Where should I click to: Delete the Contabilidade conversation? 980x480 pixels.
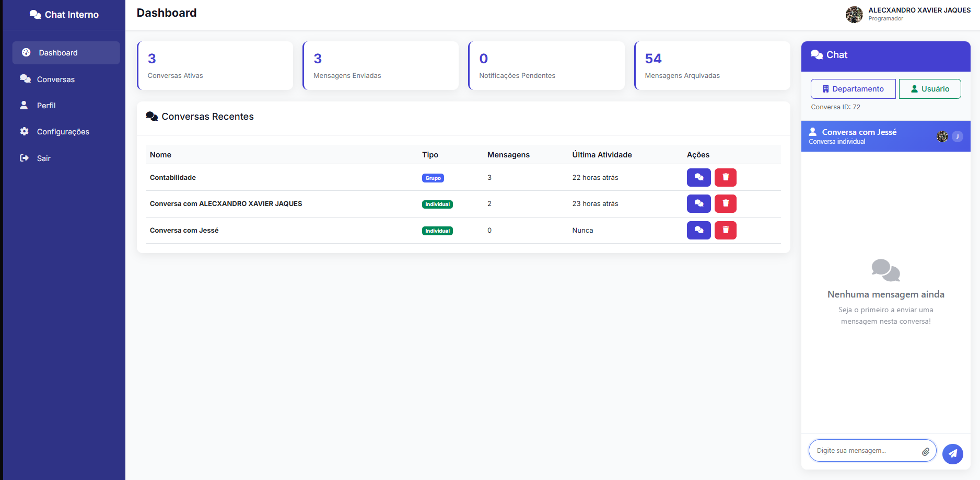(x=725, y=178)
